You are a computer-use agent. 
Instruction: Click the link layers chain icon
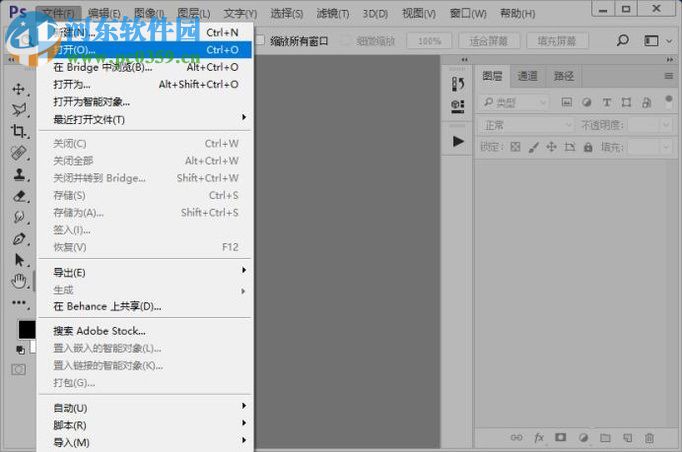pyautogui.click(x=516, y=438)
